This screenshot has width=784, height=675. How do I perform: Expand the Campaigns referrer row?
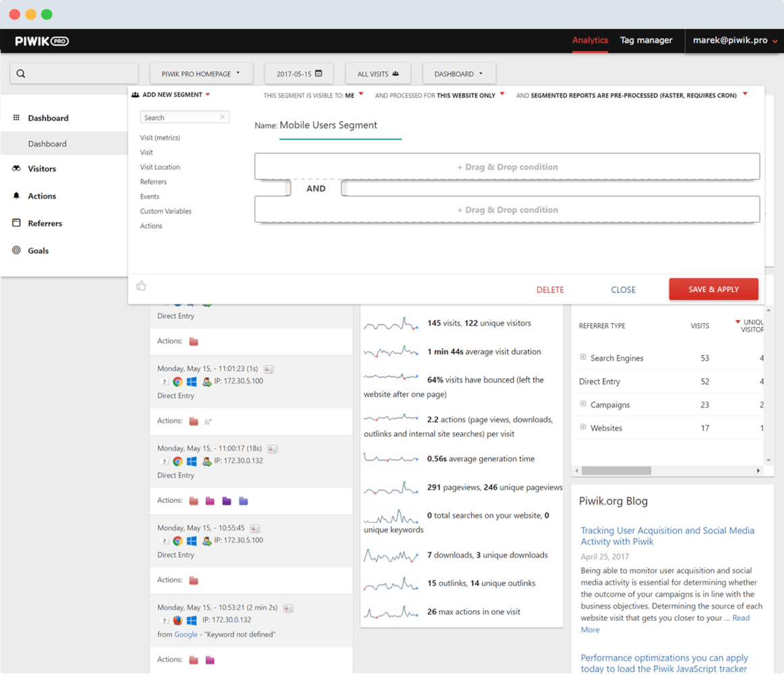(583, 404)
